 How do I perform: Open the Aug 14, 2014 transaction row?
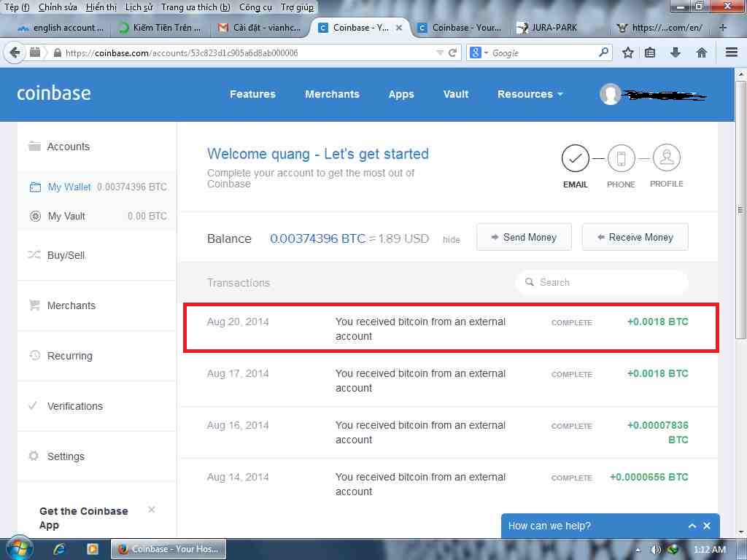click(448, 484)
